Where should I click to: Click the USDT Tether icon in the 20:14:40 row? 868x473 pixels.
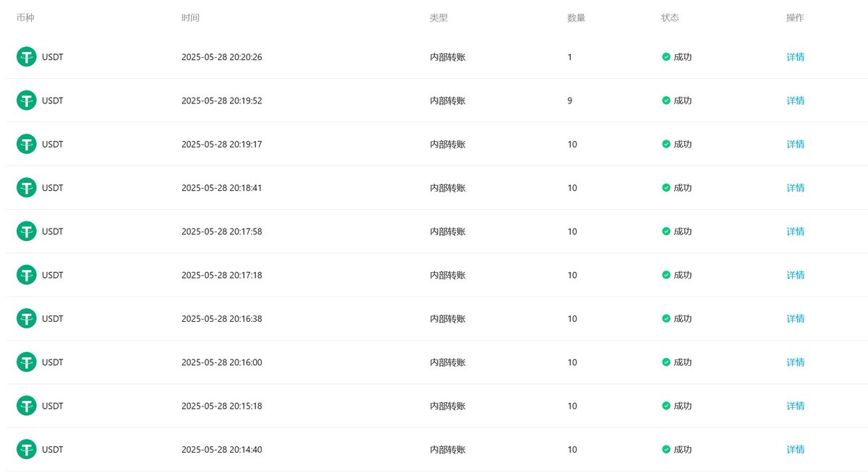27,449
